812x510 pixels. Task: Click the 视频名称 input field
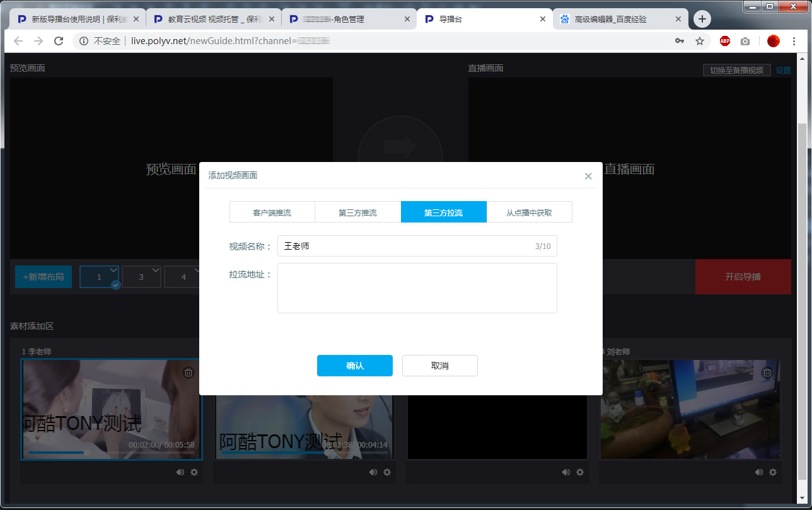417,246
